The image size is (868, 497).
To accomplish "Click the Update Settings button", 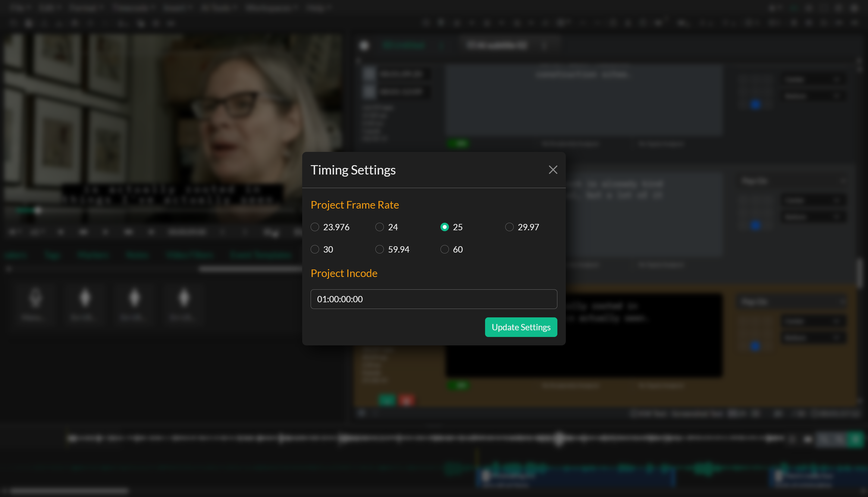I will (521, 327).
